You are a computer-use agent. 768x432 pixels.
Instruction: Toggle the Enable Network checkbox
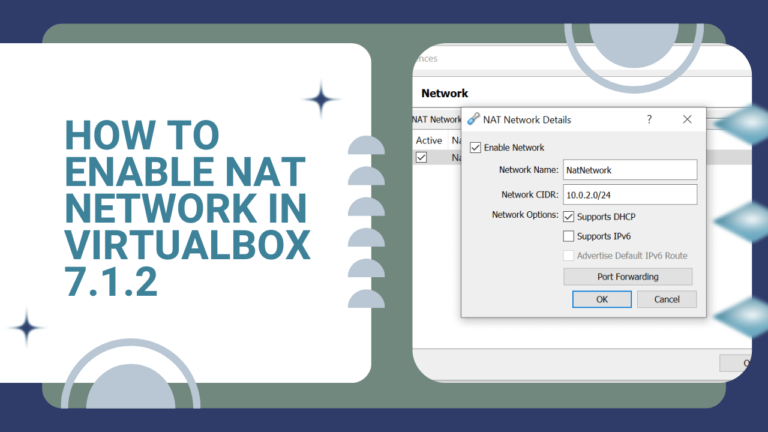pos(475,147)
